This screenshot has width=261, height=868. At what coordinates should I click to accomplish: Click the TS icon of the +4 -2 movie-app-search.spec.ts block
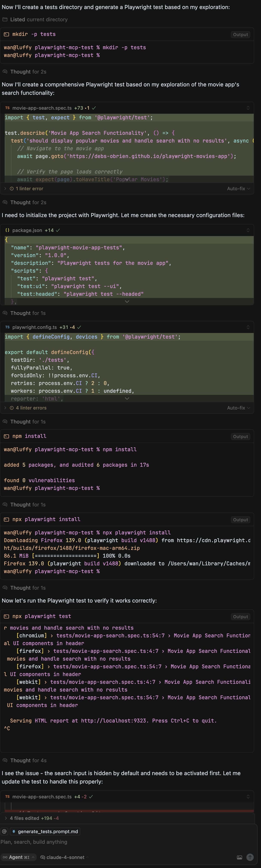(7, 797)
